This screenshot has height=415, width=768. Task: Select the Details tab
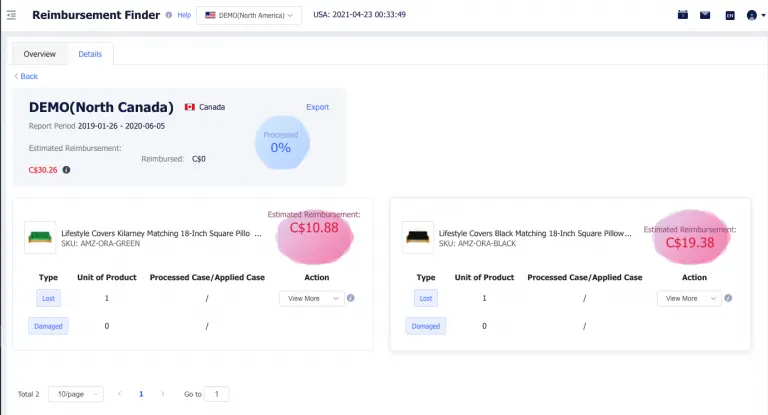click(90, 54)
